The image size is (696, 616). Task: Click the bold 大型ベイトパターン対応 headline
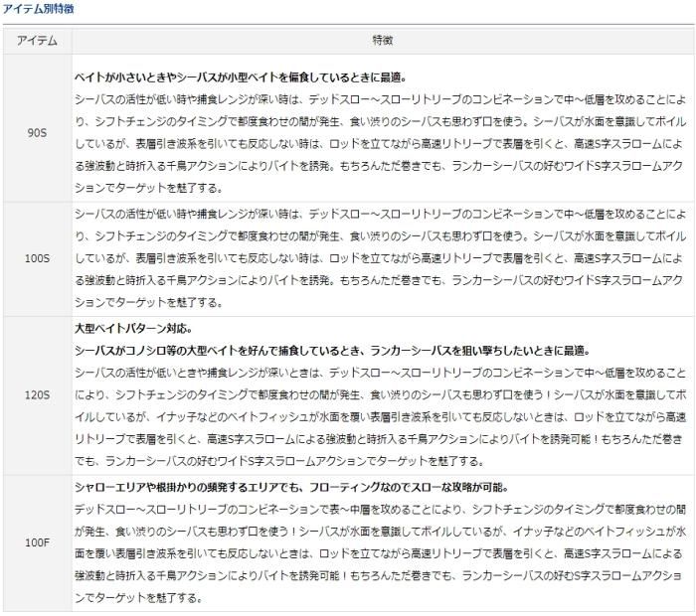(132, 329)
